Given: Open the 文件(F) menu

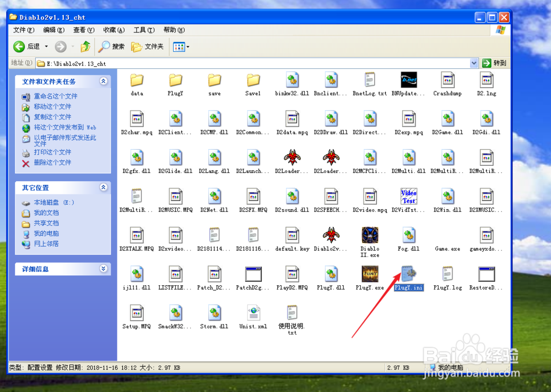Looking at the screenshot, I should pyautogui.click(x=24, y=30).
